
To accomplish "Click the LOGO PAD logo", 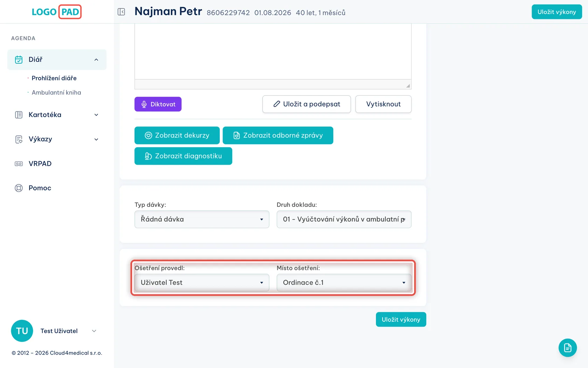I will coord(57,12).
